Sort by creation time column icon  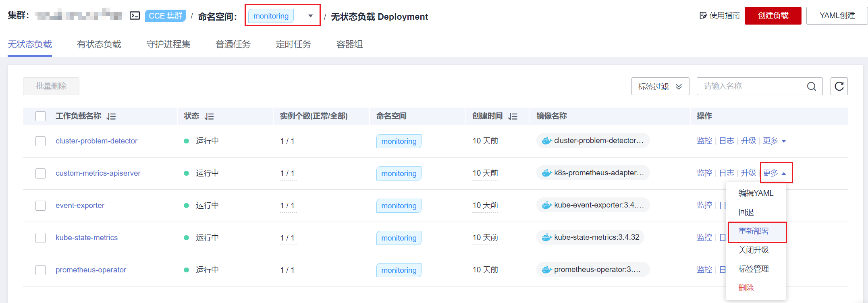tap(513, 116)
